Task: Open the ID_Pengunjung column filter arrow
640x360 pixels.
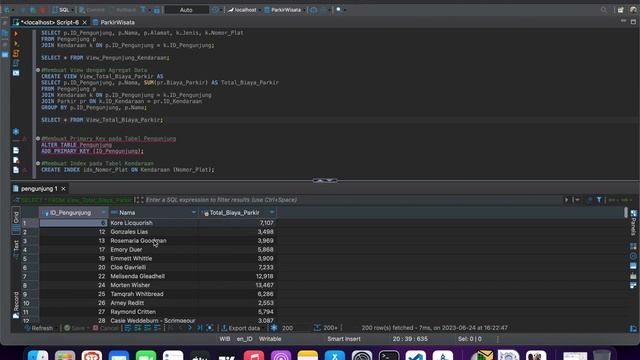Action: 104,213
